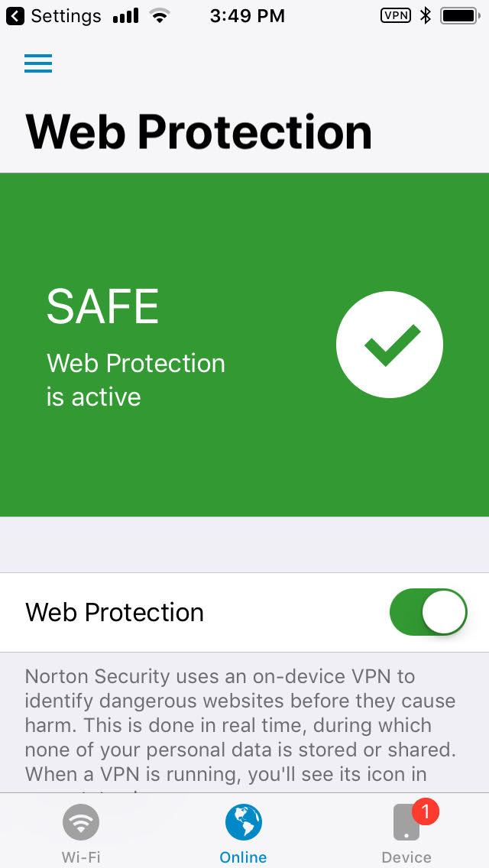Image resolution: width=489 pixels, height=868 pixels.
Task: Select the Online tab label
Action: click(x=244, y=857)
